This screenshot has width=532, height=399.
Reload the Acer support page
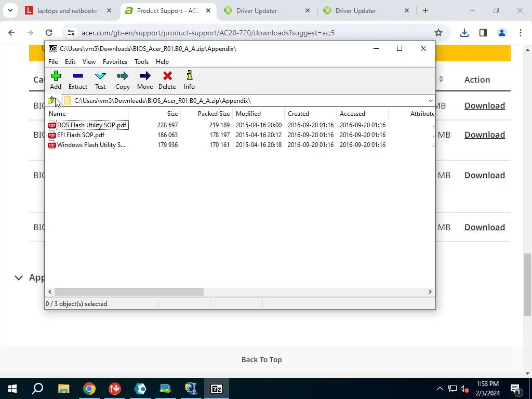tap(49, 33)
